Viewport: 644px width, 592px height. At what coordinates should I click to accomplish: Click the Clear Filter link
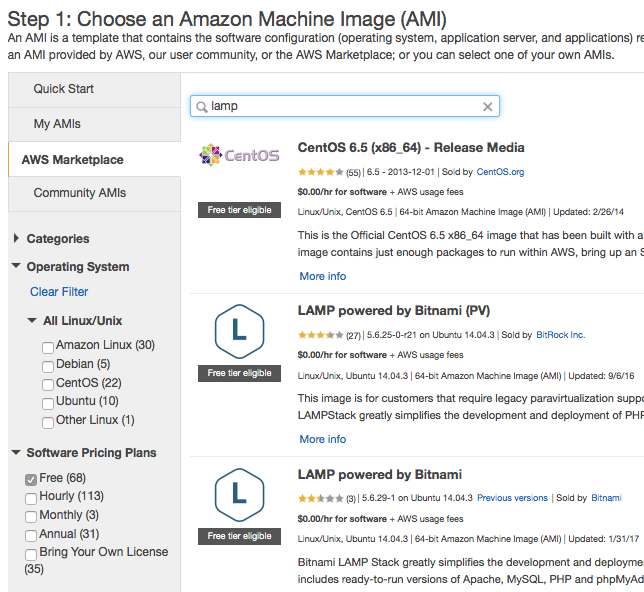(x=59, y=292)
